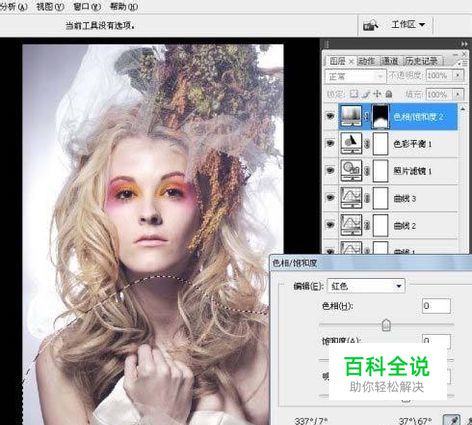This screenshot has height=425, width=472.
Task: Click the lock all padlock icon
Action: pos(389,94)
